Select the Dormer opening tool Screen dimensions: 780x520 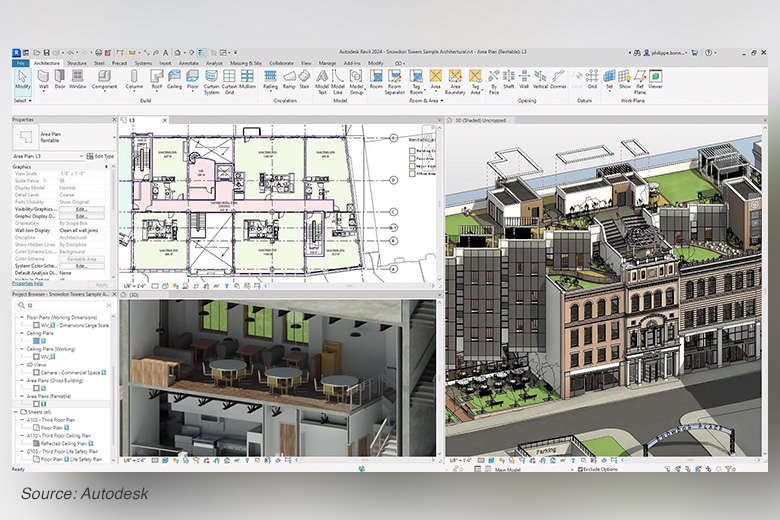pyautogui.click(x=558, y=80)
